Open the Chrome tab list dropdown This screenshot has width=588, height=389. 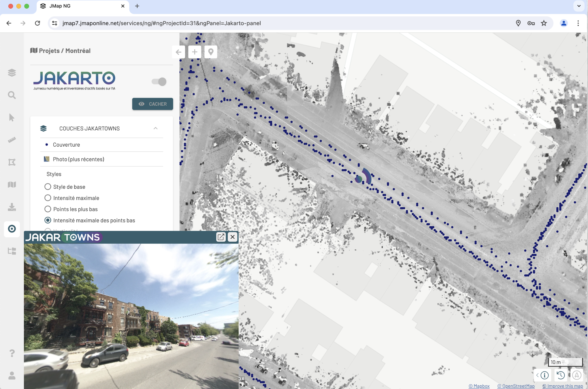pos(579,6)
